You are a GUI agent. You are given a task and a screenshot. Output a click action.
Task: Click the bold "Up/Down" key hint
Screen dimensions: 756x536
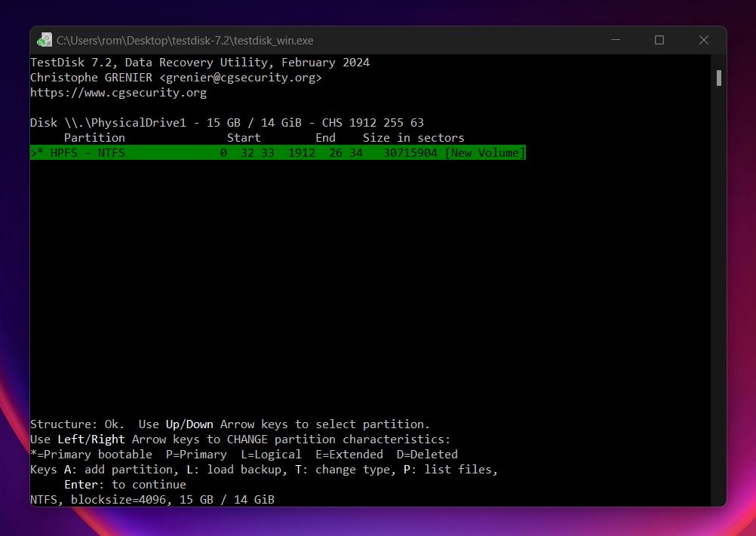point(189,424)
